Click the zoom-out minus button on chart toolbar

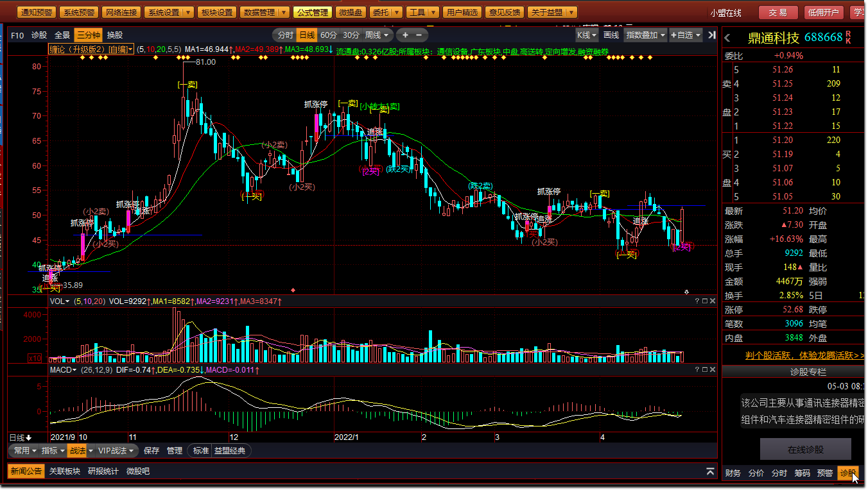coord(419,35)
